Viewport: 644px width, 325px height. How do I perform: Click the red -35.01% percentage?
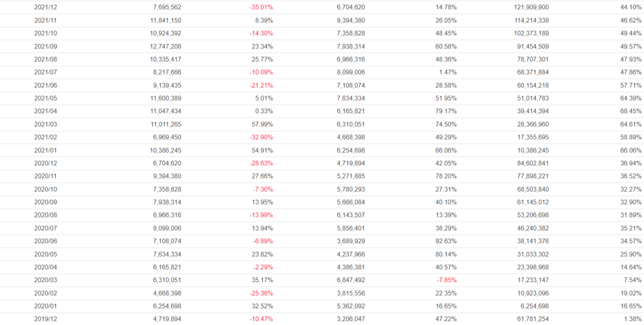pos(259,7)
